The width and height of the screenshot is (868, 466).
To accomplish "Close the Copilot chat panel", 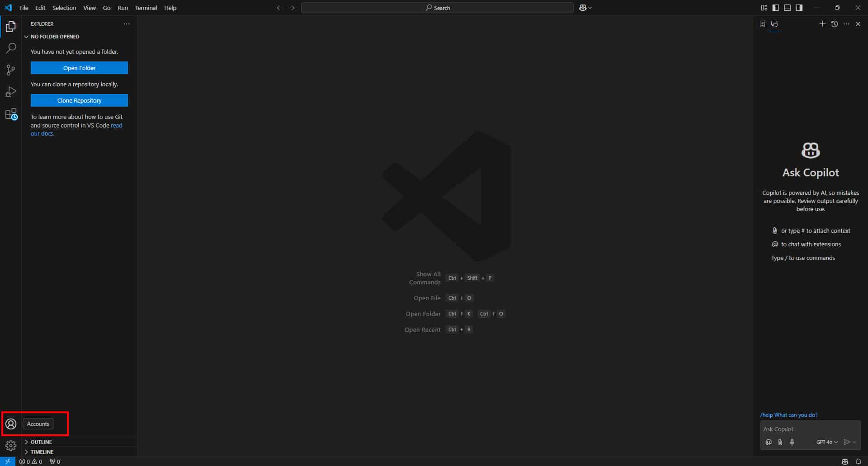I will (x=858, y=24).
